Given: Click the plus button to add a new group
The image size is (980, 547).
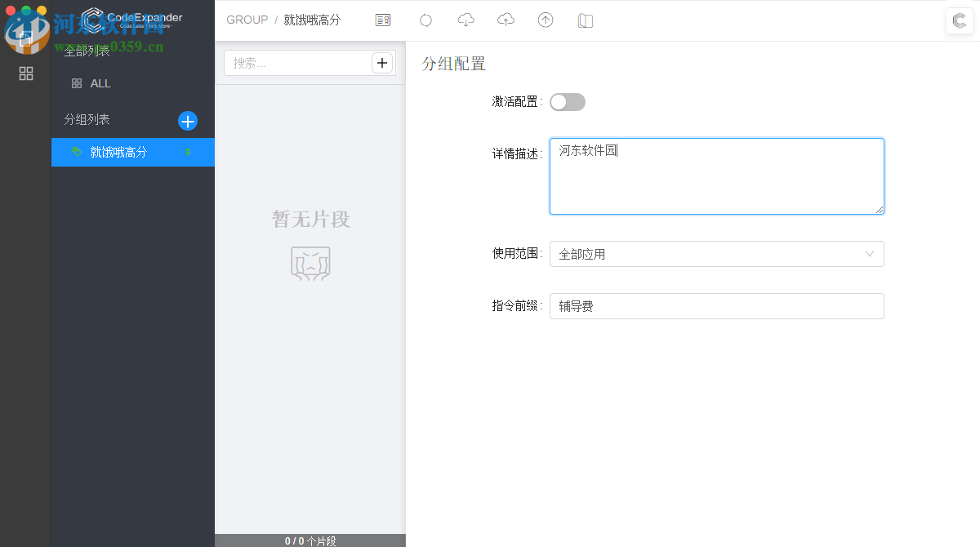Looking at the screenshot, I should pos(188,121).
